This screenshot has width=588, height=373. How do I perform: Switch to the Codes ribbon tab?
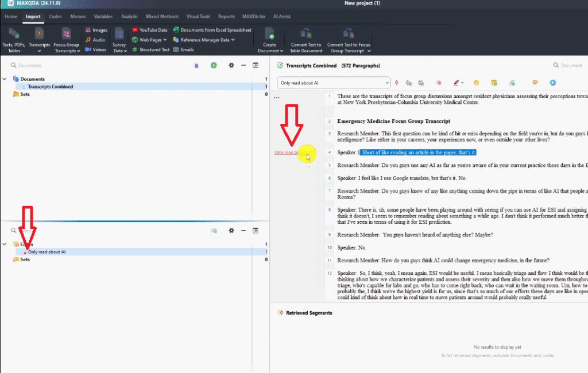coord(55,17)
